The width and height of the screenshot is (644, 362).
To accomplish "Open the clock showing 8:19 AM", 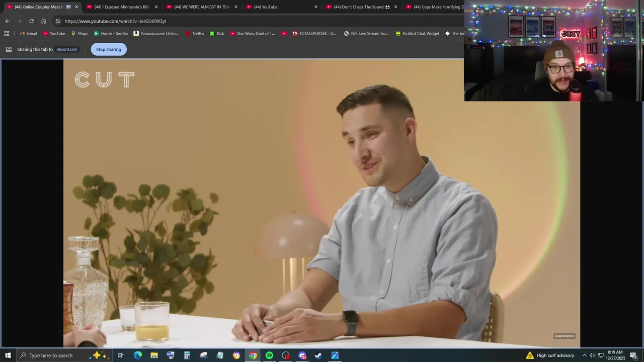I will point(615,355).
